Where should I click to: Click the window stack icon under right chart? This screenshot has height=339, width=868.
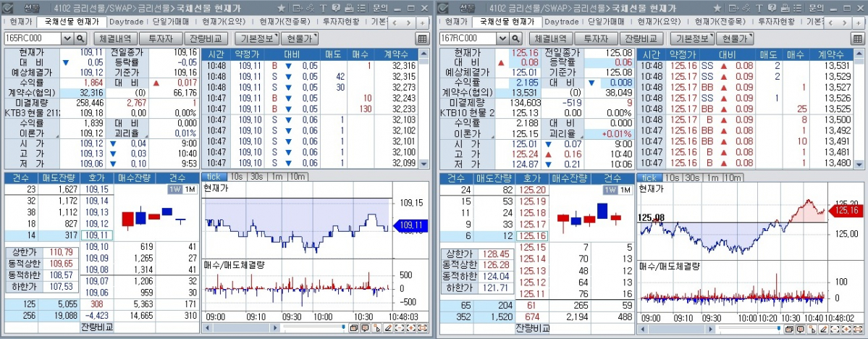tap(788, 328)
